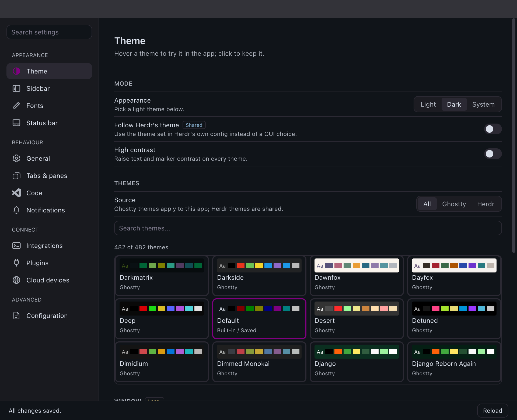The height and width of the screenshot is (420, 517).
Task: Choose the Dimmed Monokai theme card
Action: pos(259,362)
